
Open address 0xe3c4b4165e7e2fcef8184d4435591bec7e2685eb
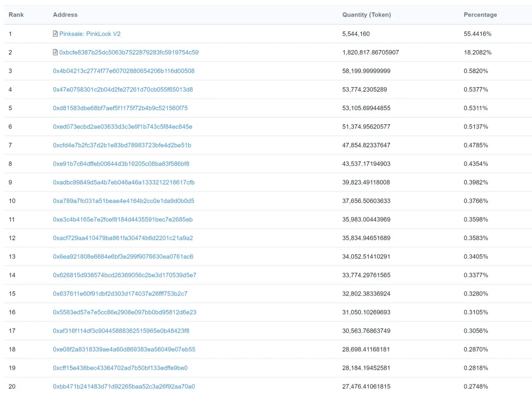click(123, 219)
